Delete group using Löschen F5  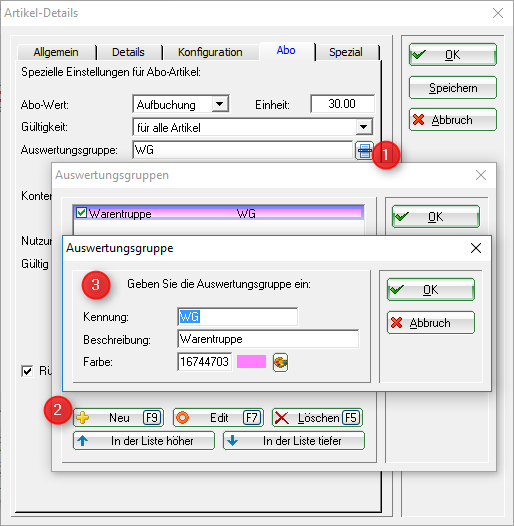pos(317,418)
